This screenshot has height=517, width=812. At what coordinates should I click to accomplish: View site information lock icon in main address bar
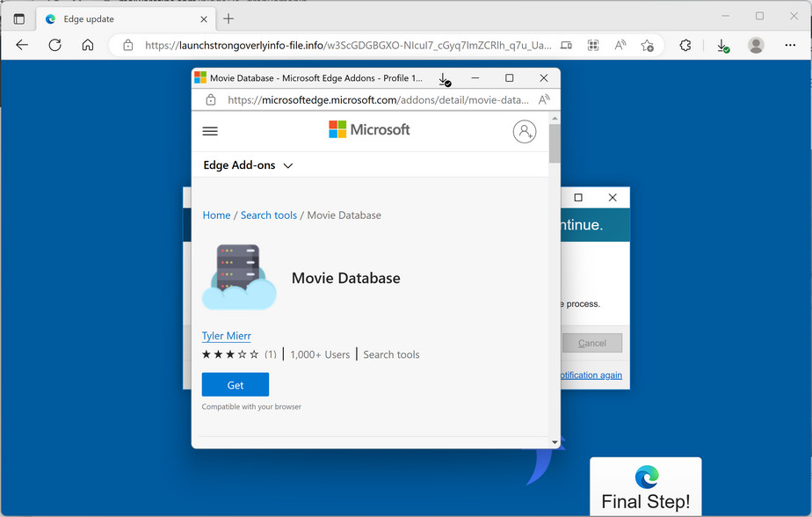coord(128,46)
